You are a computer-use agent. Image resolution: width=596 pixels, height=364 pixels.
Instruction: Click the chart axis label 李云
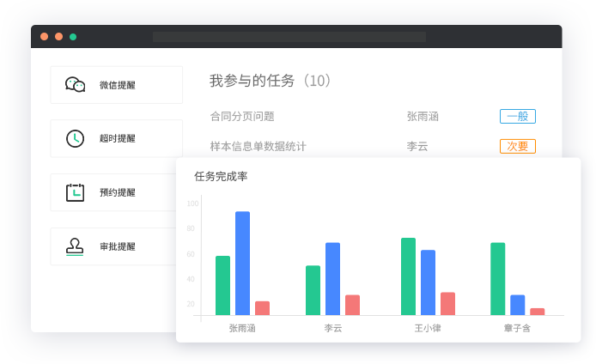tap(333, 328)
